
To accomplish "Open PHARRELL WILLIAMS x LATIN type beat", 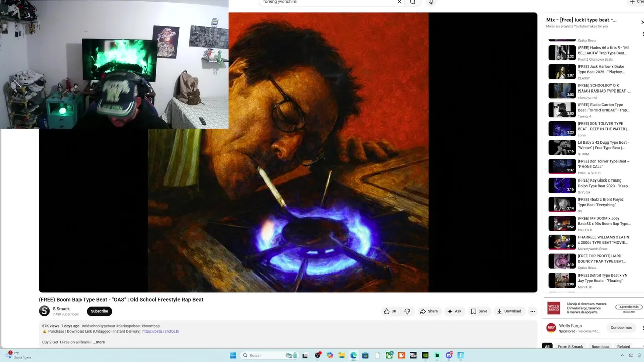I will point(589,242).
